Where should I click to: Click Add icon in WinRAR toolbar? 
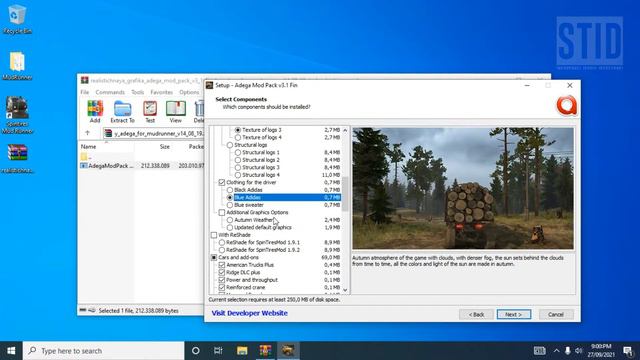pos(95,112)
